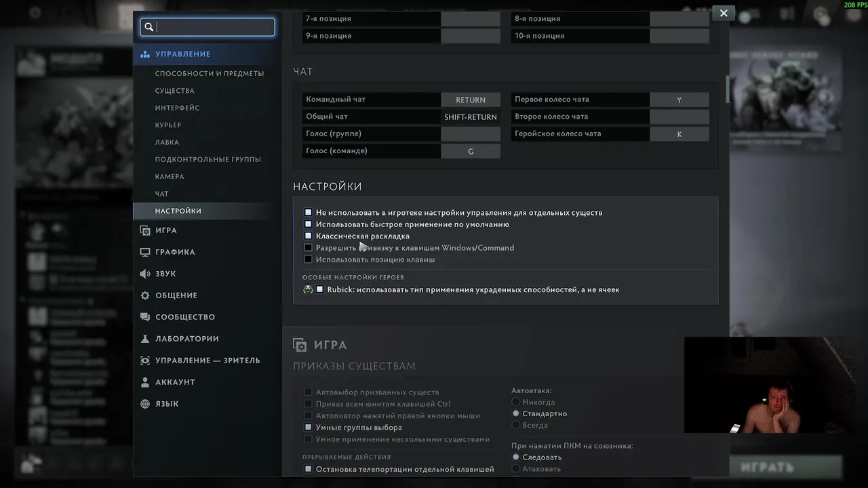868x488 pixels.
Task: Open the Графика monitor icon
Action: pos(145,252)
